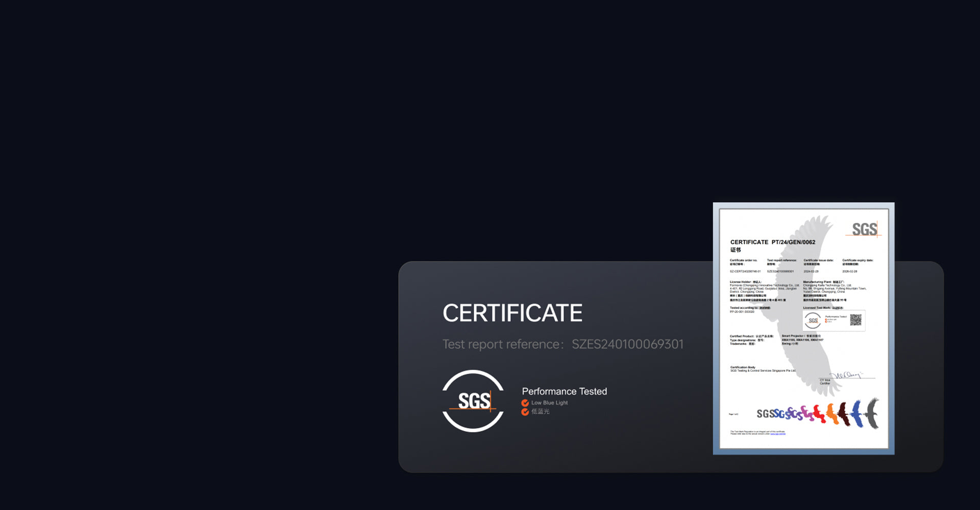Screen dimensions: 980x510
Task: Click the orange check beside 低蓝光
Action: click(525, 412)
